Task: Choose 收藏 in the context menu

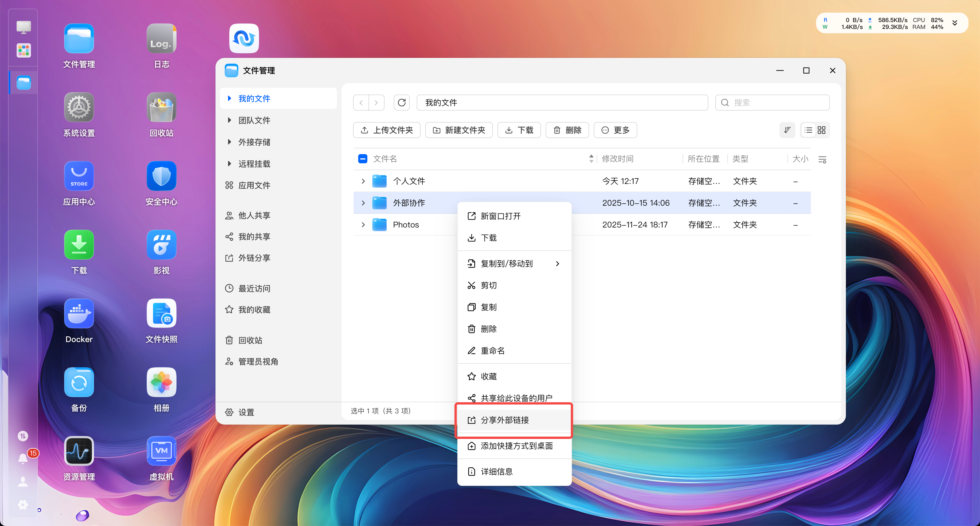Action: (514, 376)
